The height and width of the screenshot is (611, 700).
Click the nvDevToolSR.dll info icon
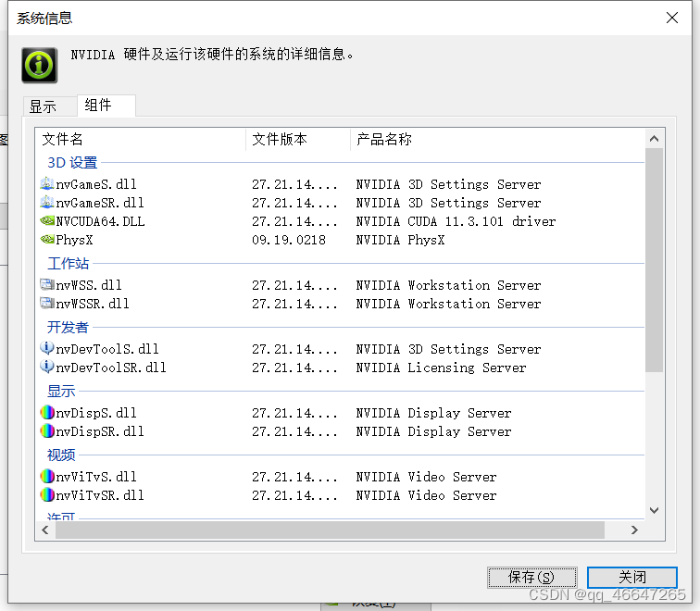tap(47, 367)
